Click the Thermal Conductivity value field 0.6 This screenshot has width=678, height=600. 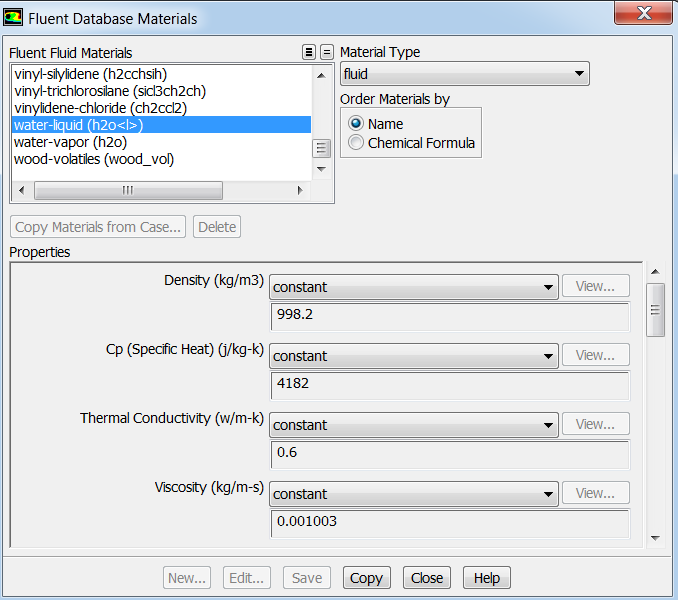(450, 455)
